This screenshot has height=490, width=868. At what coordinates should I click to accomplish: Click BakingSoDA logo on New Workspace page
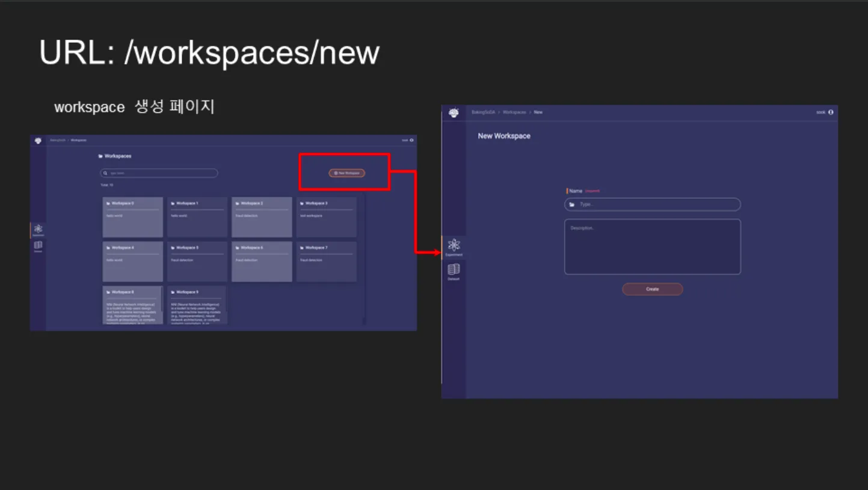point(454,113)
